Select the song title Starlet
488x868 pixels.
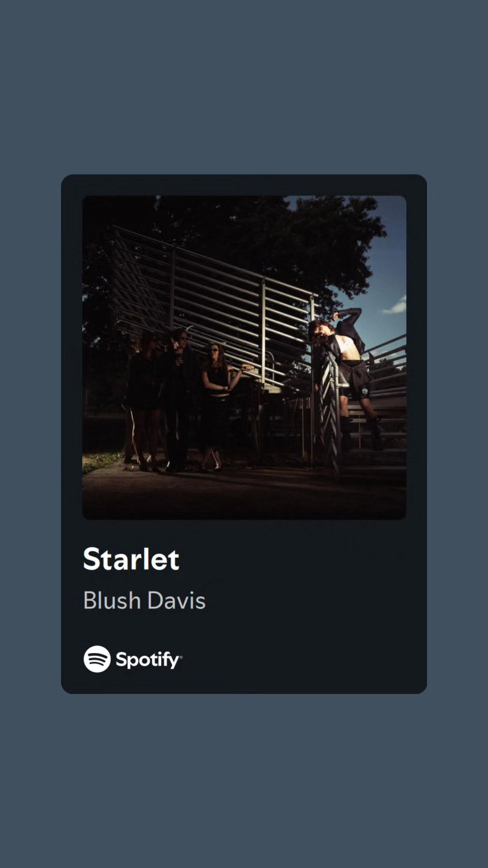[x=131, y=559]
